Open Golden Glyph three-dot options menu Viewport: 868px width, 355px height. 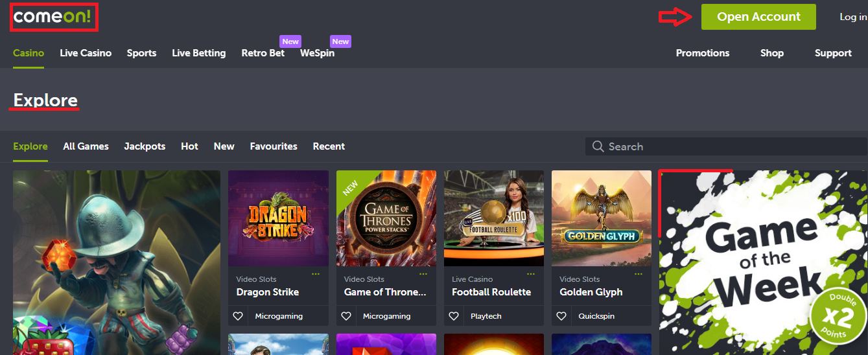tap(639, 275)
